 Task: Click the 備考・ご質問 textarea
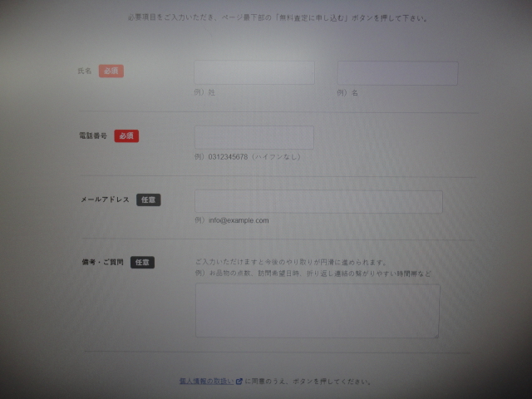pyautogui.click(x=318, y=311)
